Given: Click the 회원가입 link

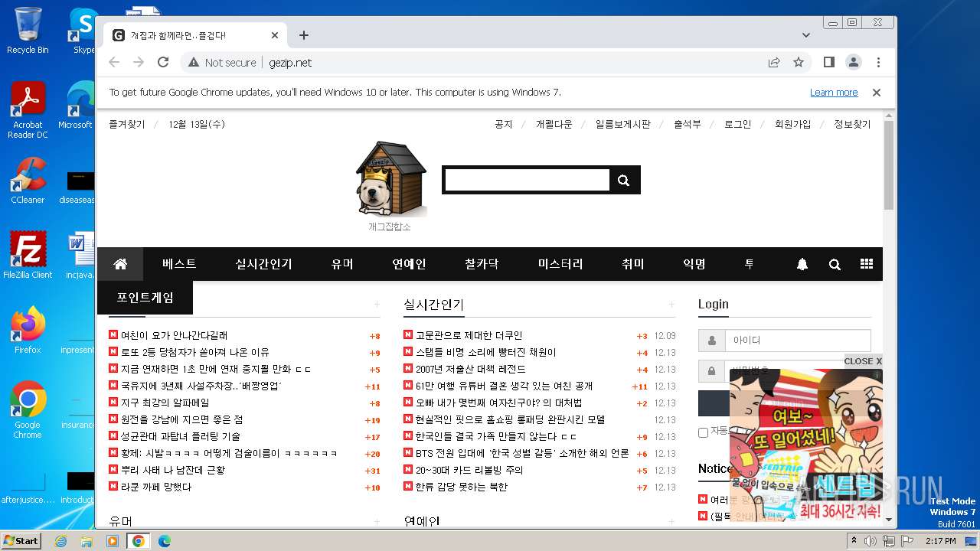Looking at the screenshot, I should click(x=792, y=124).
